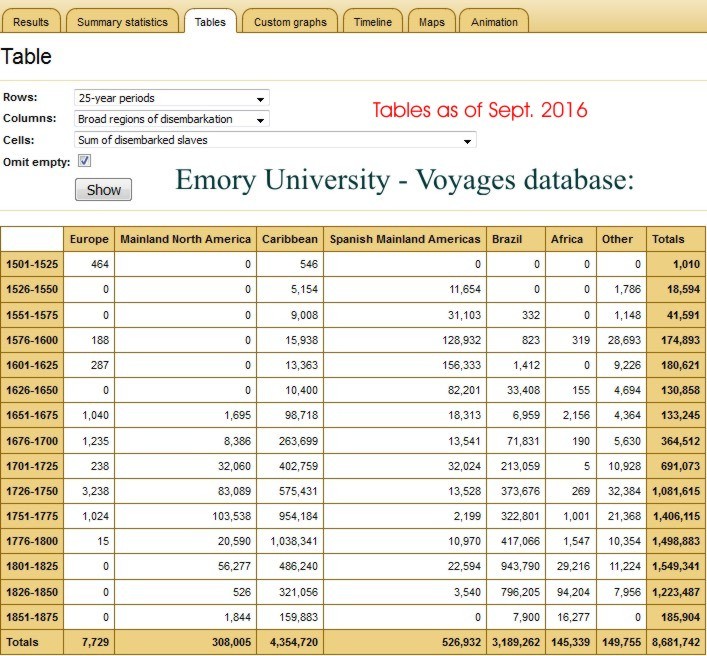This screenshot has height=656, width=707.
Task: Open the Custom graphs tab
Action: pyautogui.click(x=290, y=21)
